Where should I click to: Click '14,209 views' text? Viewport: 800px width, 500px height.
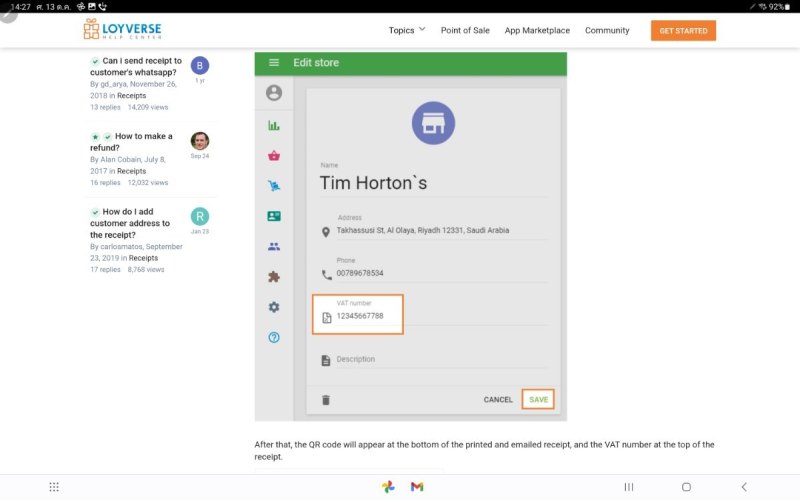click(147, 107)
